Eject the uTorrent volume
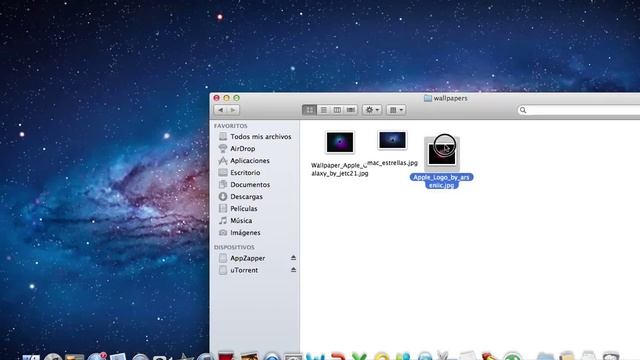This screenshot has height=360, width=640. (x=293, y=270)
